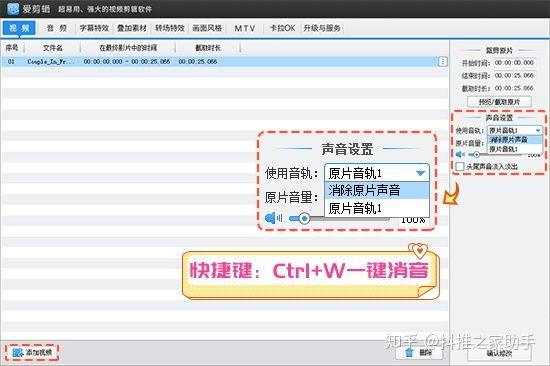Click the options icon at the end of row 01
550x366 pixels.
[x=443, y=62]
